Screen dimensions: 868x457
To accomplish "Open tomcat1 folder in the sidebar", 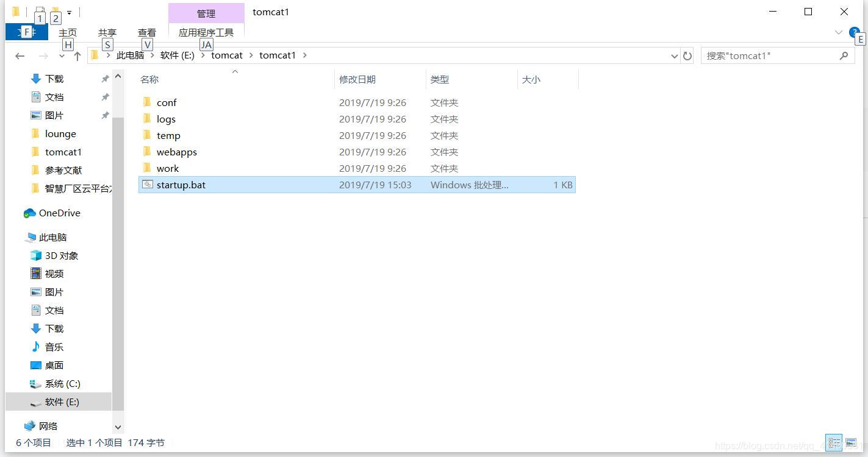I will [x=63, y=152].
